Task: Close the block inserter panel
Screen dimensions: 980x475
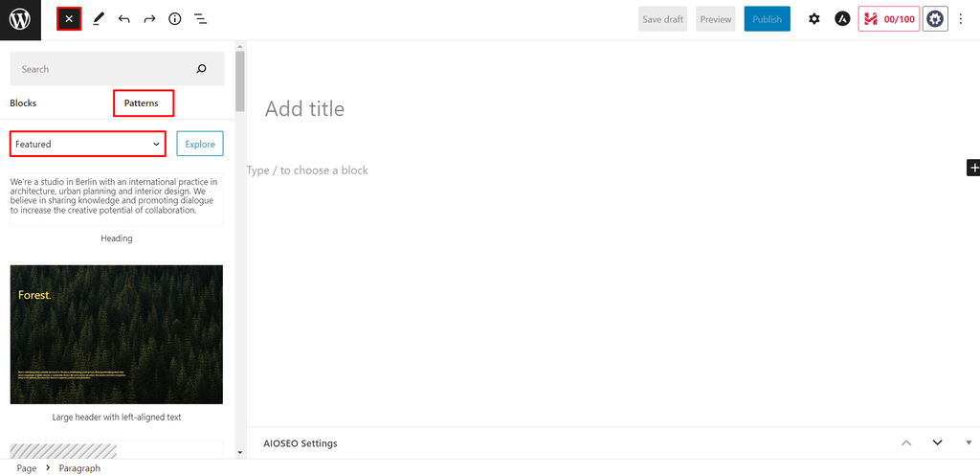Action: [69, 19]
